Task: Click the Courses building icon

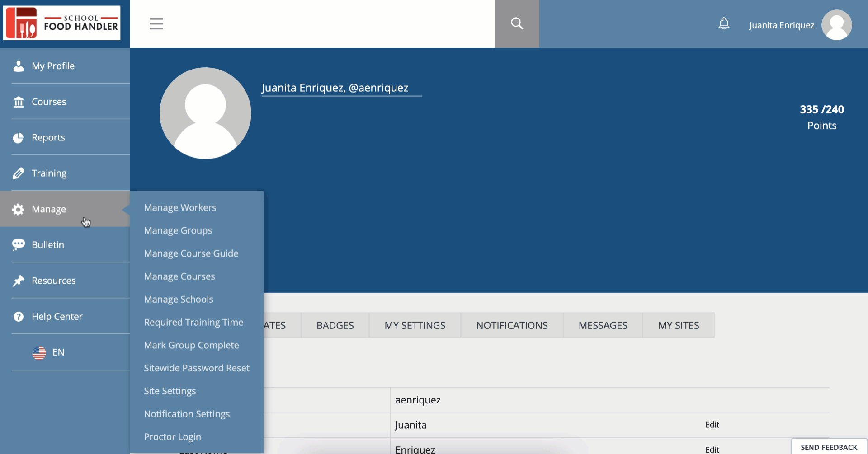Action: pyautogui.click(x=19, y=102)
